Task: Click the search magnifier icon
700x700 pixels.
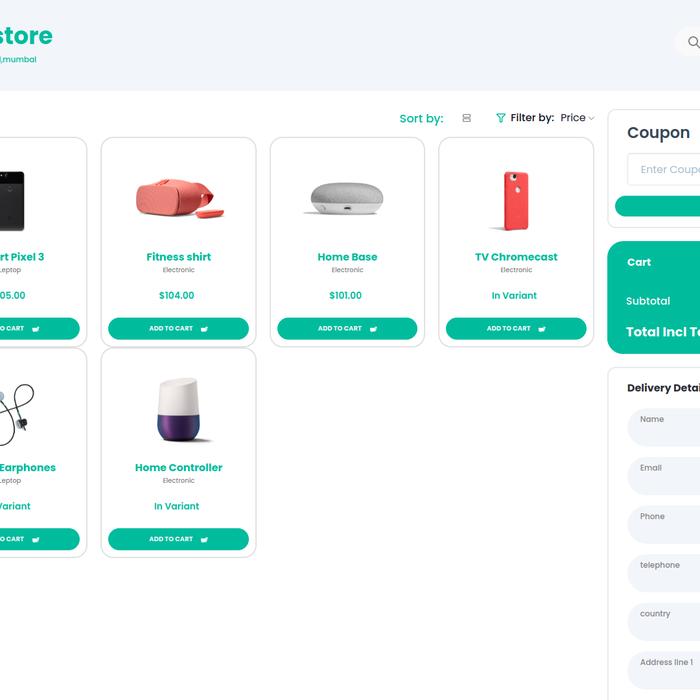Action: click(x=693, y=43)
